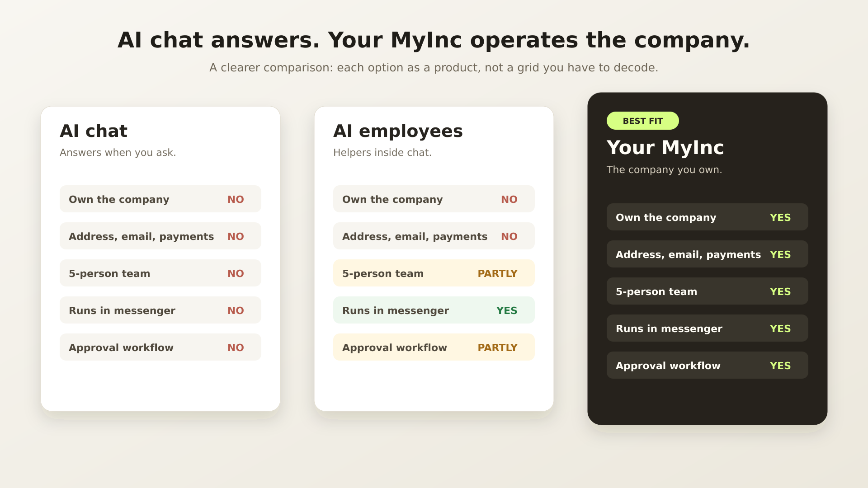Select the 'AI employees' card title

point(398,131)
